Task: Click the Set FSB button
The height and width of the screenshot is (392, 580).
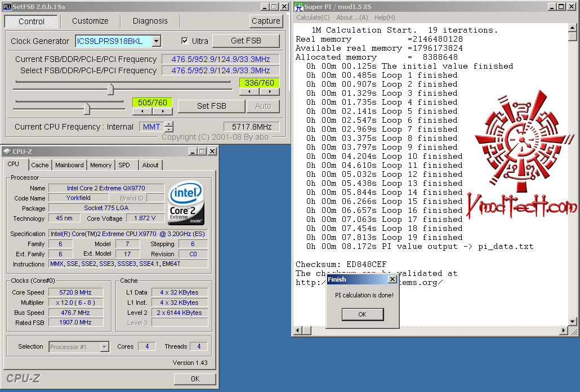Action: point(212,106)
